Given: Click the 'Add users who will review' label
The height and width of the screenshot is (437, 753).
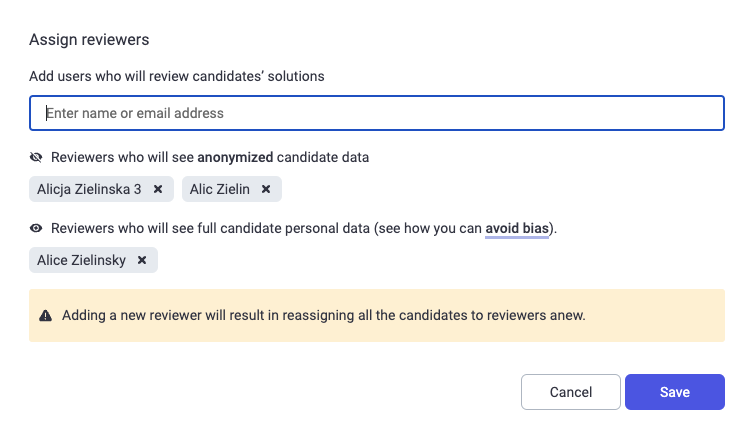Looking at the screenshot, I should pyautogui.click(x=177, y=76).
